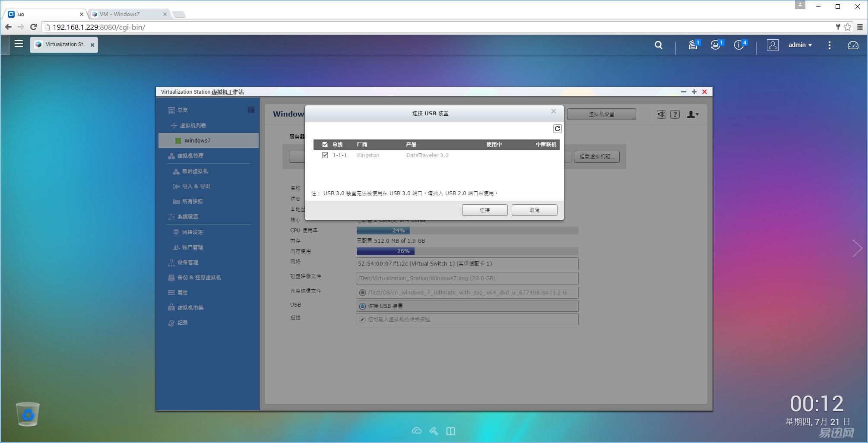The height and width of the screenshot is (443, 868).
Task: Refresh the USB device list
Action: click(x=557, y=129)
